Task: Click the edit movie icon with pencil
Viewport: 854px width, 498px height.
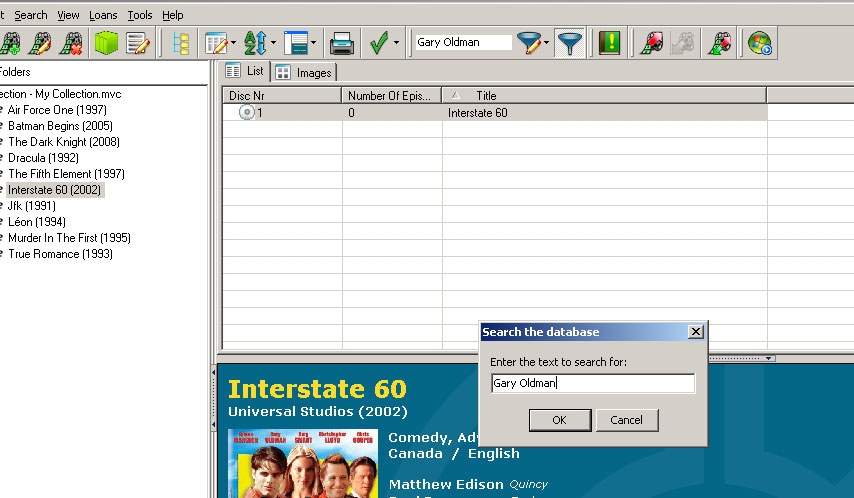Action: pyautogui.click(x=40, y=43)
